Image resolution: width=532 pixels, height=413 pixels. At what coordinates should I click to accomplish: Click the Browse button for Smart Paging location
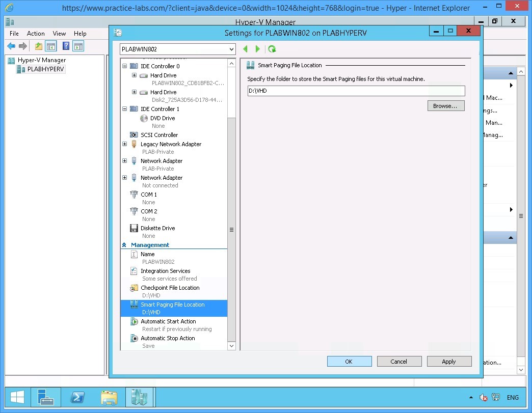[445, 105]
